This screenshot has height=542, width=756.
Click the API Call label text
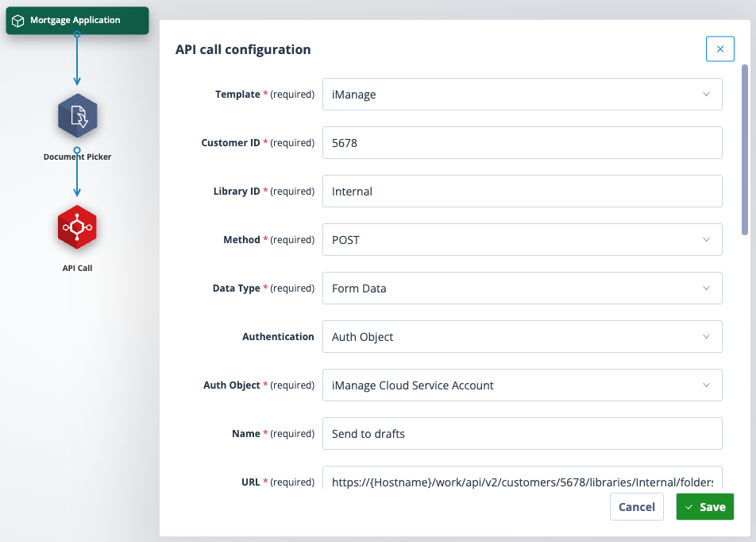(x=77, y=268)
